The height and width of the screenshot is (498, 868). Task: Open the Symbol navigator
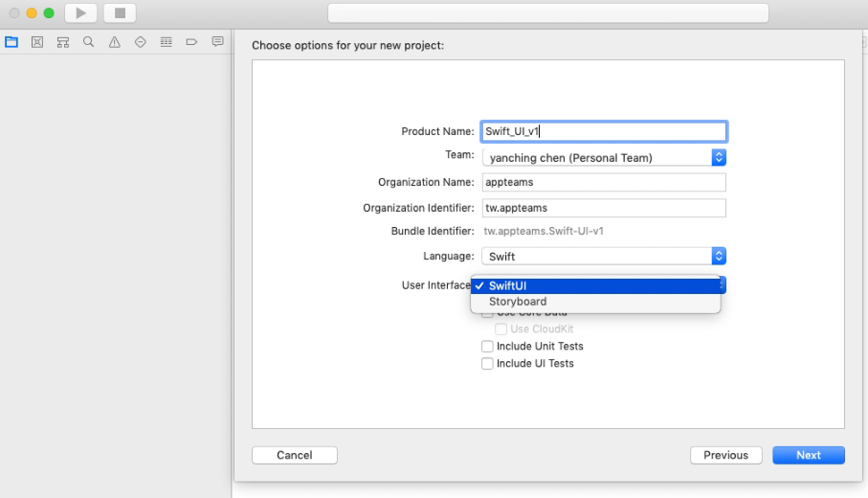63,42
